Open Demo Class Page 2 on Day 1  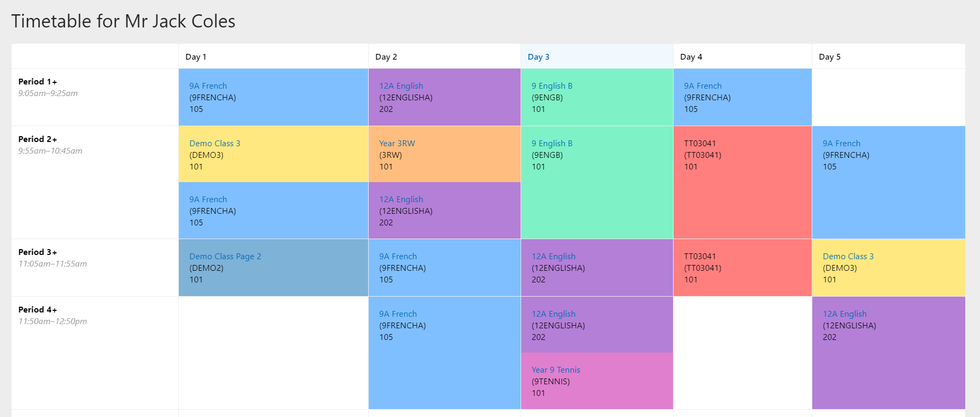point(225,256)
